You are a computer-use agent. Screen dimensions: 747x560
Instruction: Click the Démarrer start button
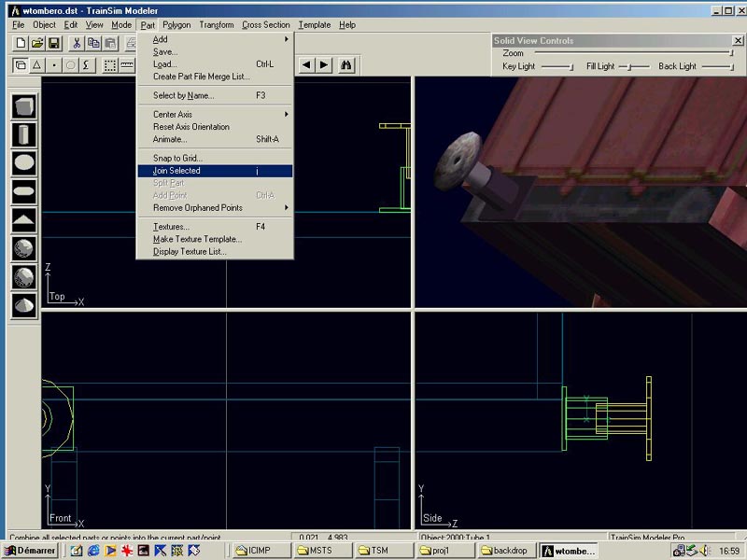(x=31, y=551)
